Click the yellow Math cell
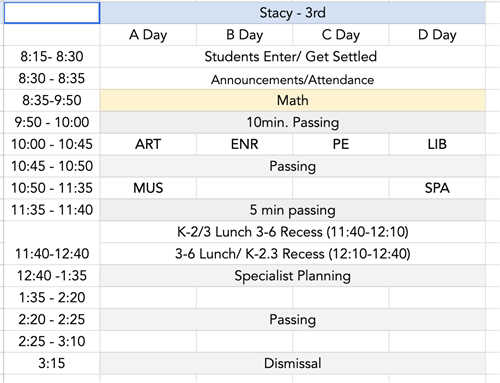 293,100
